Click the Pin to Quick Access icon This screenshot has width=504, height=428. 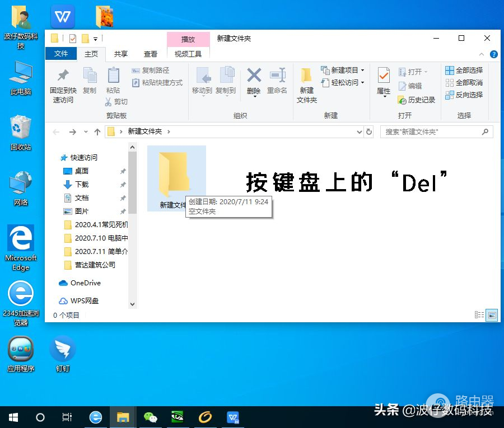click(x=63, y=76)
